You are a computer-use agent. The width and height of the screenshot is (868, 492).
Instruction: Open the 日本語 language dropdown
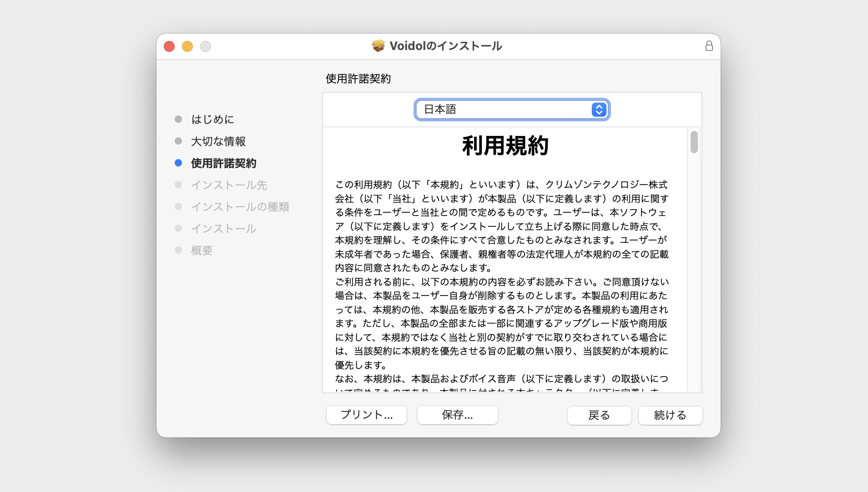pyautogui.click(x=511, y=110)
